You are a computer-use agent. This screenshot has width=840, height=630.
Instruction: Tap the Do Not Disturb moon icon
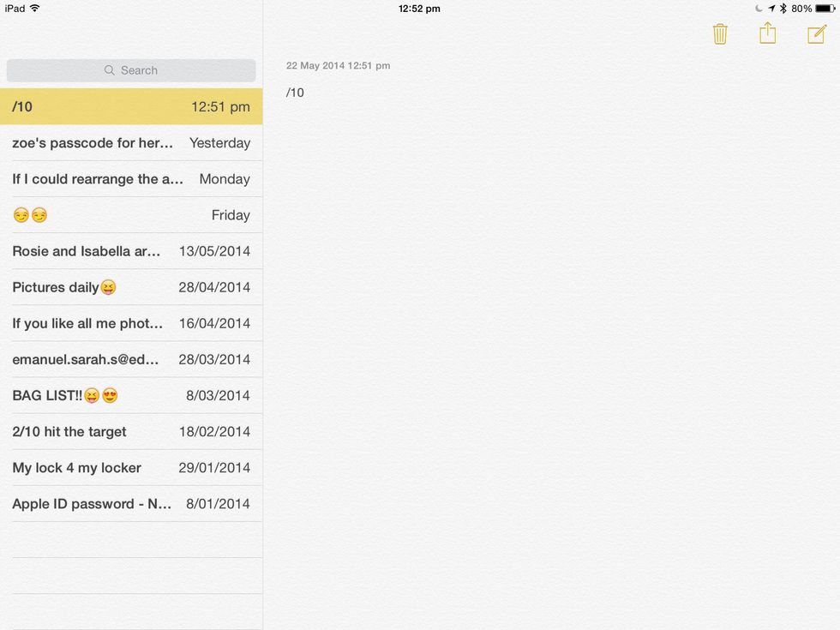coord(759,9)
